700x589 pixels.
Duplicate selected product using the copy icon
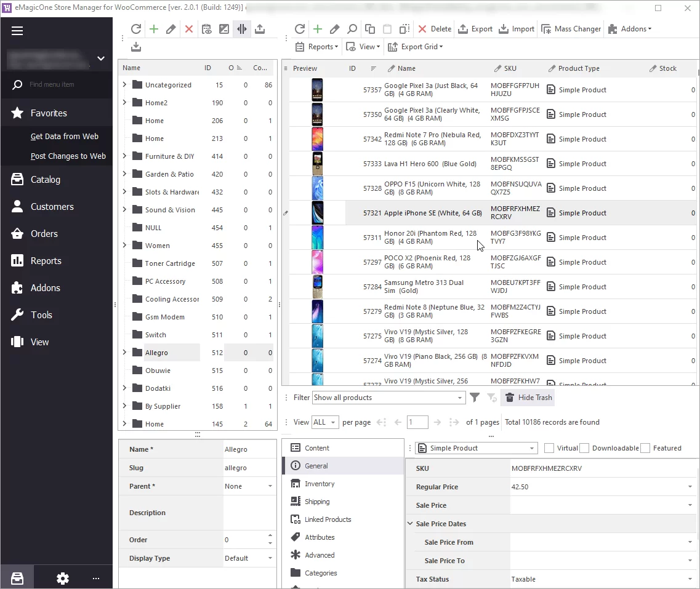(x=369, y=28)
